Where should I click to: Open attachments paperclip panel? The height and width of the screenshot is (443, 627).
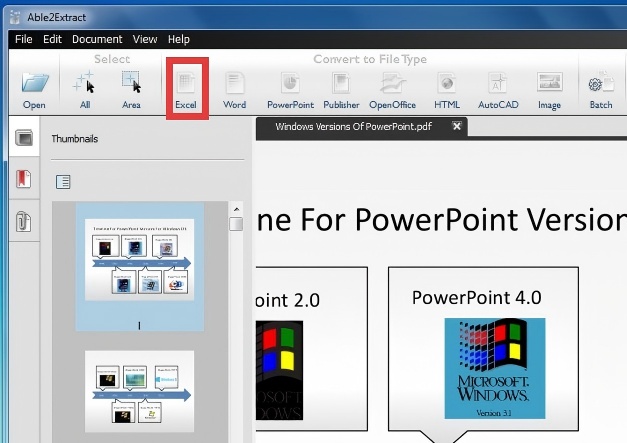click(23, 221)
